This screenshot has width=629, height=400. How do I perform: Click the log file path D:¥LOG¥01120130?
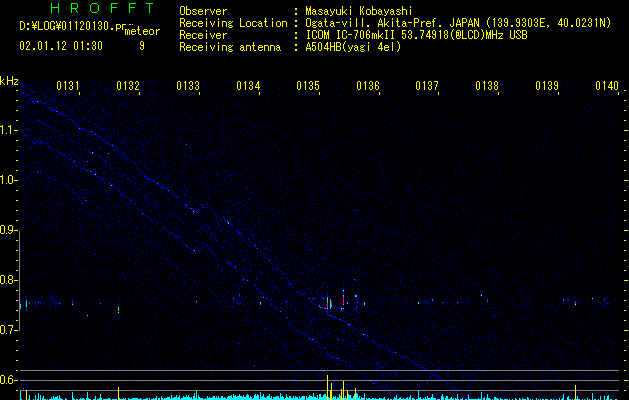tap(73, 26)
